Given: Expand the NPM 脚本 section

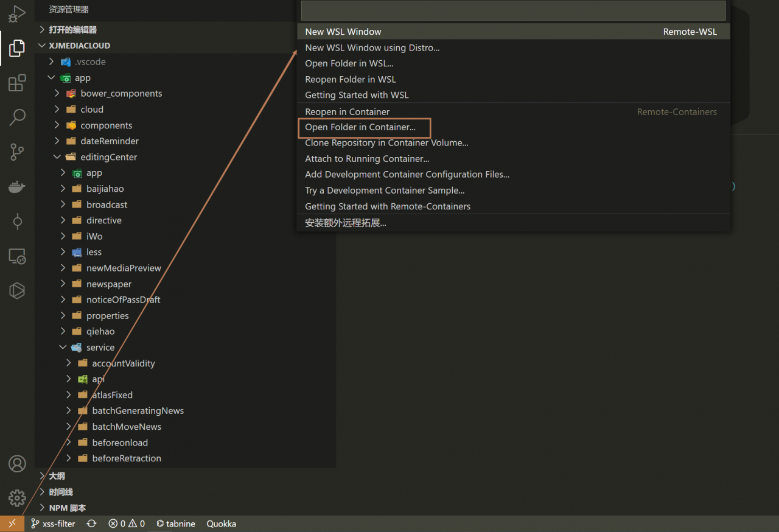Looking at the screenshot, I should click(185, 508).
